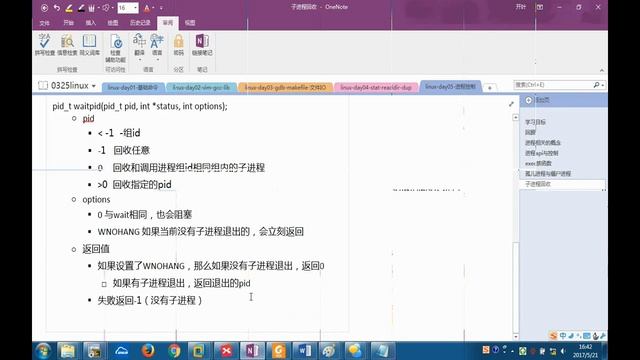The width and height of the screenshot is (640, 360).
Task: Select the yellow highlighter pen
Action: tap(69, 8)
